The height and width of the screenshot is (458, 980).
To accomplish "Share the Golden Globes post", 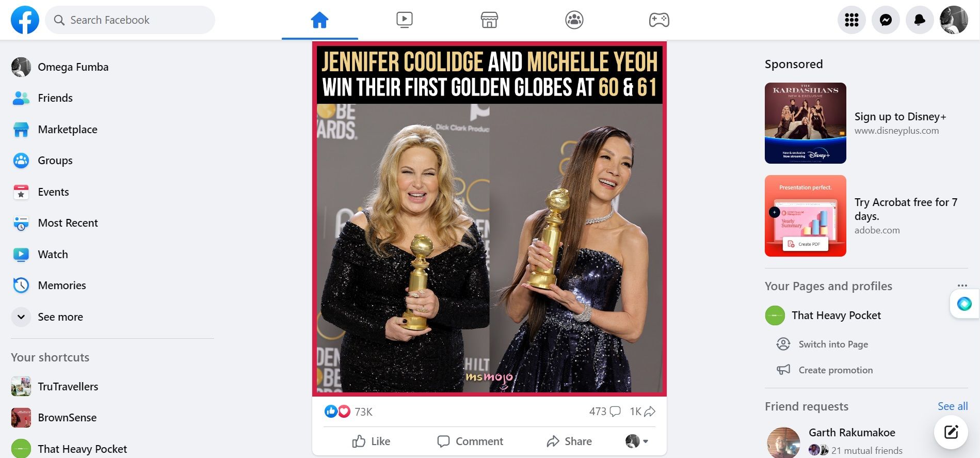I will (569, 441).
